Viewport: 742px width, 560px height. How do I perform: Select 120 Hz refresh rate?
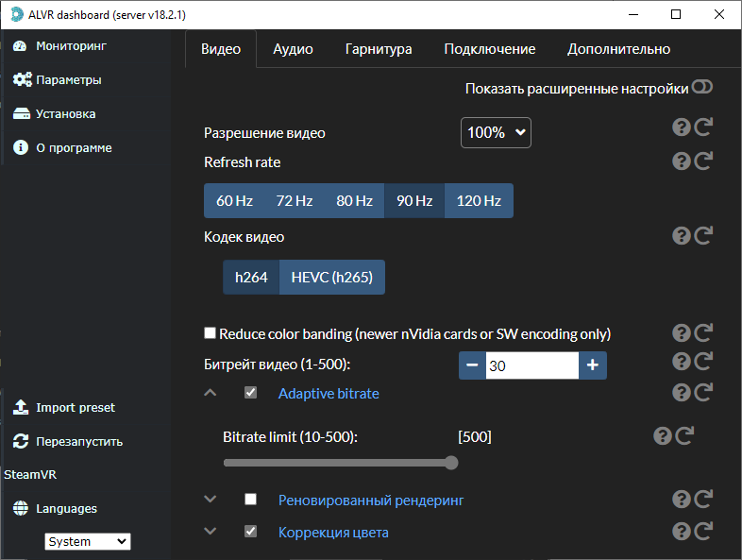tap(479, 201)
